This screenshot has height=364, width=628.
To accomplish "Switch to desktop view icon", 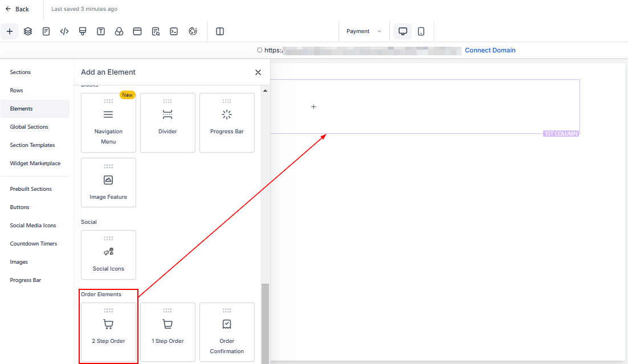I will [x=403, y=31].
